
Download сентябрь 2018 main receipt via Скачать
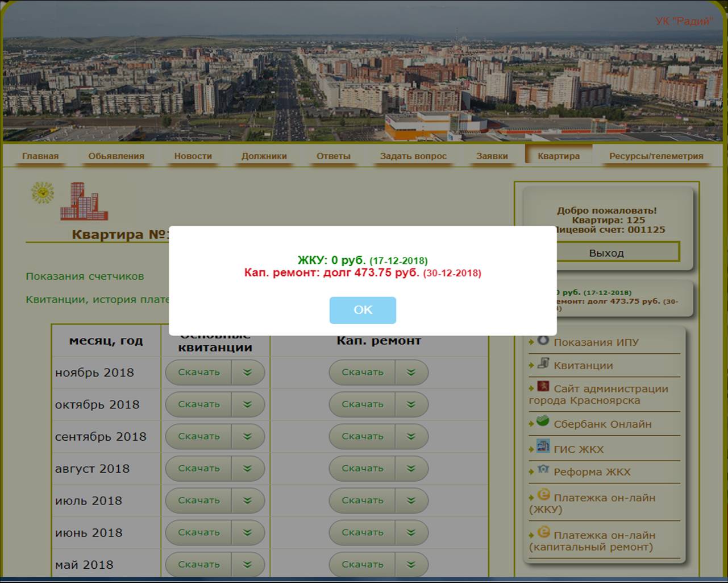tap(198, 436)
